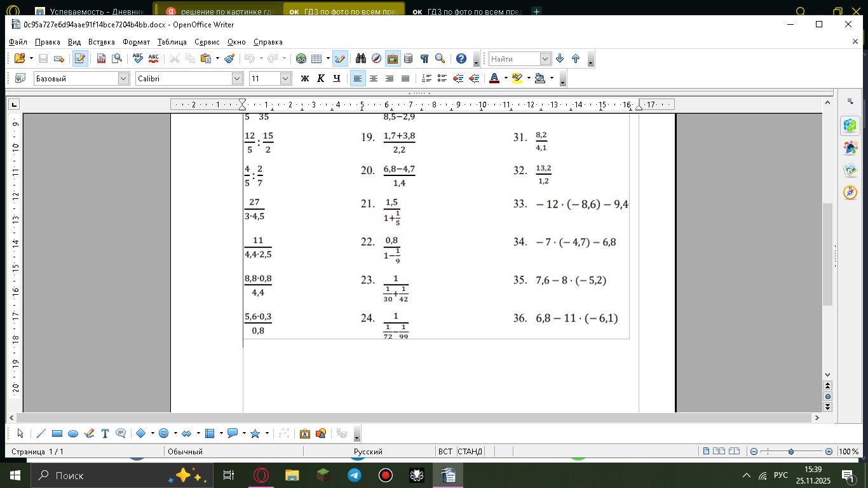Toggle underline Ч formatting
Image resolution: width=868 pixels, height=488 pixels.
click(x=337, y=78)
